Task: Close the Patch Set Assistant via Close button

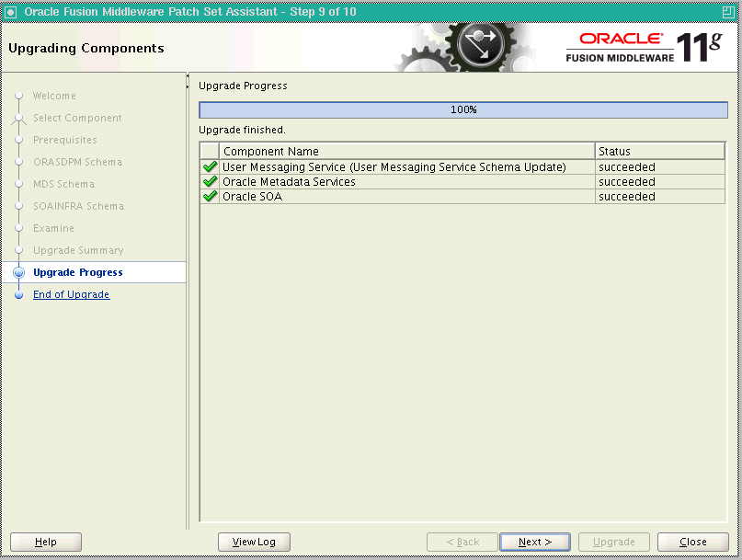Action: click(692, 542)
